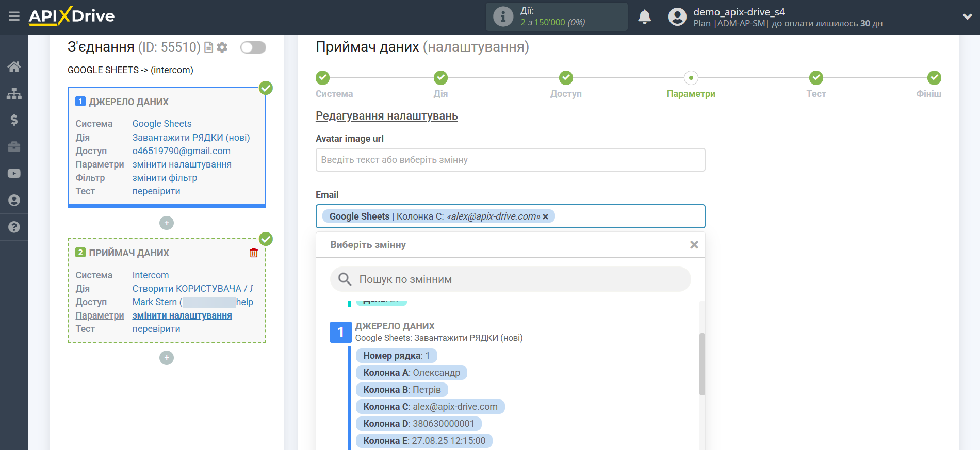This screenshot has width=980, height=450.
Task: Open connections sitemap icon in sidebar
Action: pyautogui.click(x=14, y=93)
